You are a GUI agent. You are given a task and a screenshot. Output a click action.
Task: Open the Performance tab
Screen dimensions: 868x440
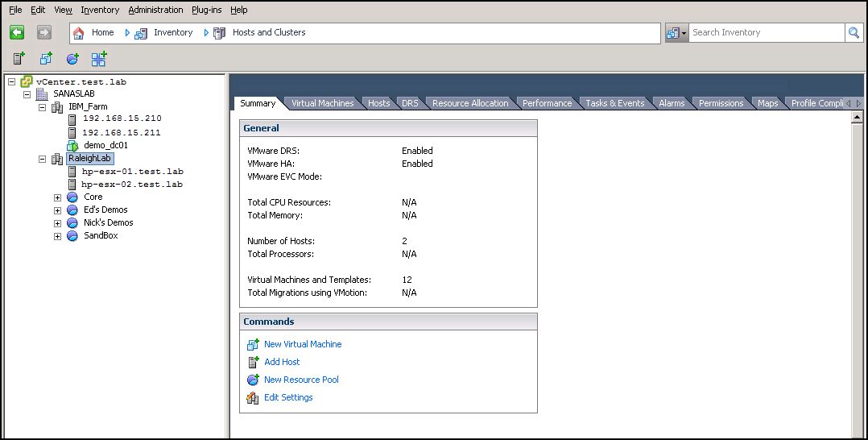(547, 103)
